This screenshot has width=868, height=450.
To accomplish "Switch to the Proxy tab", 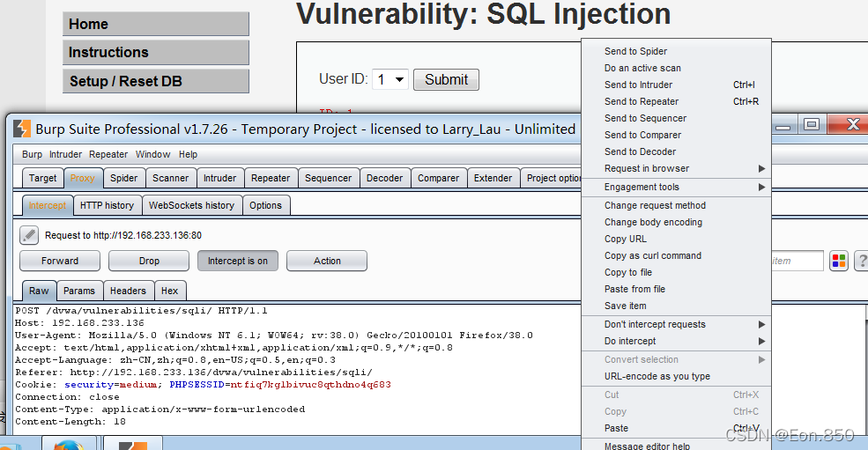I will (83, 178).
